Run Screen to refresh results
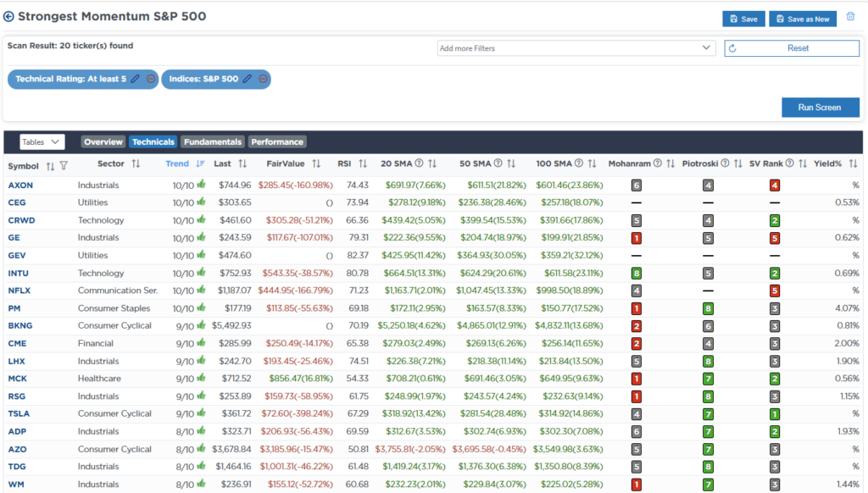The height and width of the screenshot is (493, 868). [820, 108]
